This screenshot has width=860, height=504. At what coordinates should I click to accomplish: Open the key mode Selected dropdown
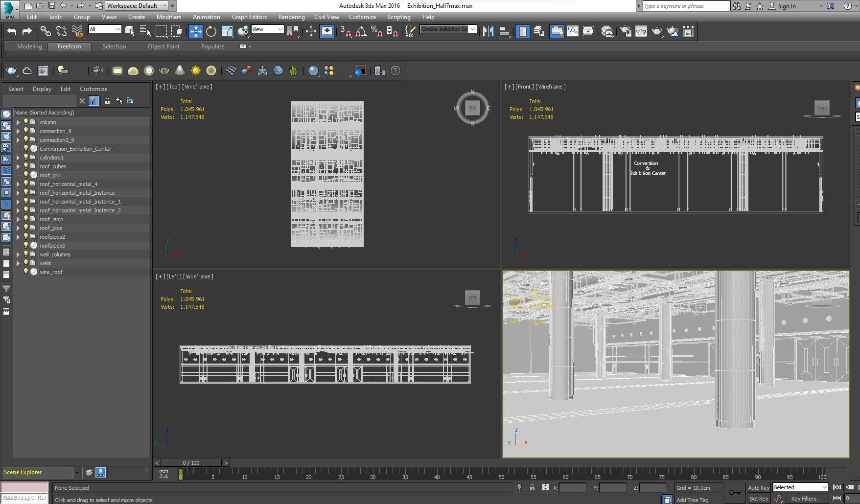click(x=800, y=487)
